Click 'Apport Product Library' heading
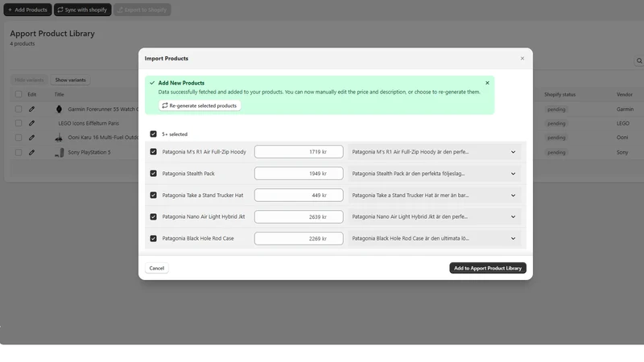Image resolution: width=644 pixels, height=362 pixels. (x=52, y=34)
